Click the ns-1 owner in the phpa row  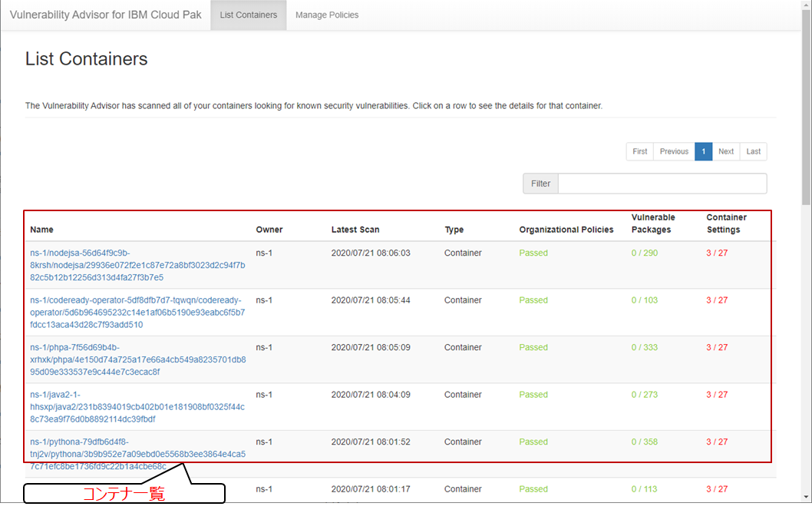click(264, 347)
